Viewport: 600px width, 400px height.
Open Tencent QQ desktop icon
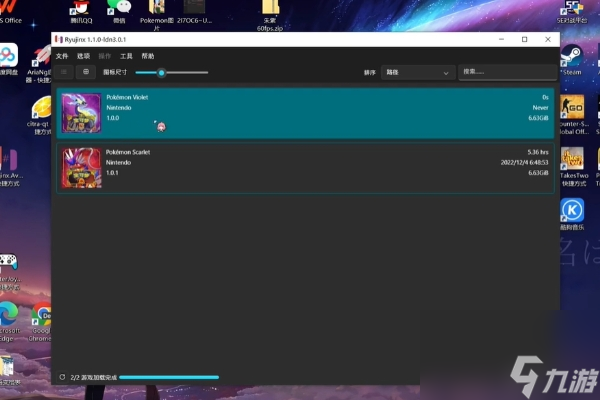click(81, 12)
